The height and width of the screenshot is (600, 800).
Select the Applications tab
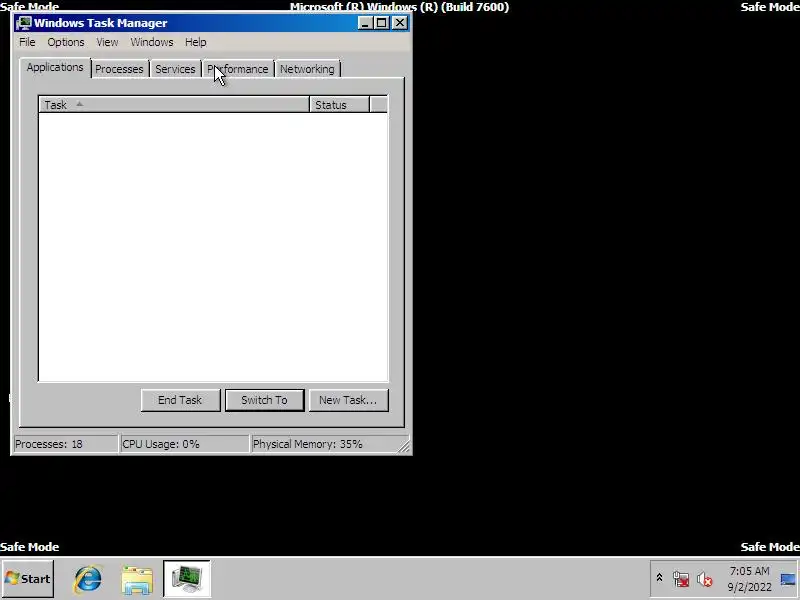tap(55, 67)
